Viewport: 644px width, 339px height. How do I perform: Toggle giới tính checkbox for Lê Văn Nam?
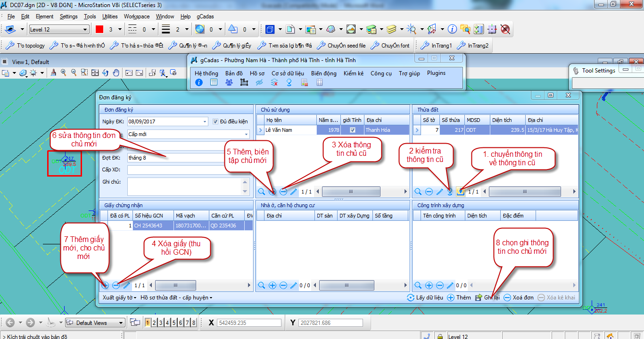point(352,130)
